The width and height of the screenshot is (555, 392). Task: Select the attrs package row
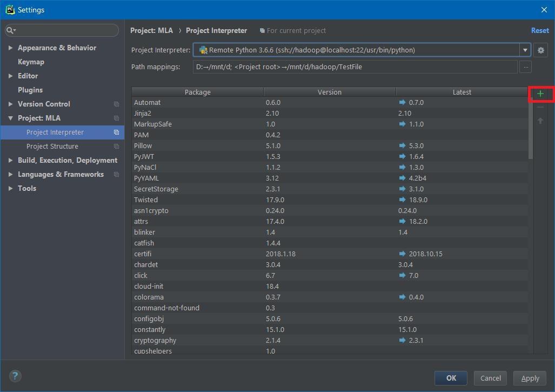coord(330,221)
